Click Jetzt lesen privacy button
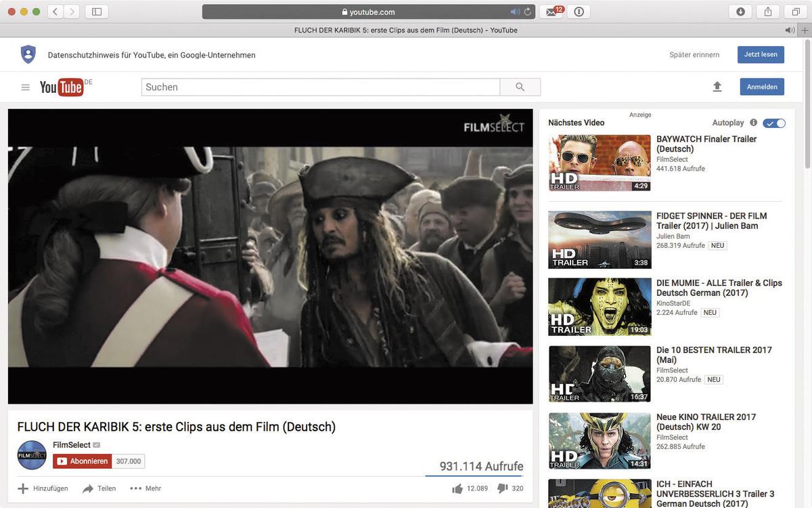Screen dimensions: 812x508 (761, 55)
